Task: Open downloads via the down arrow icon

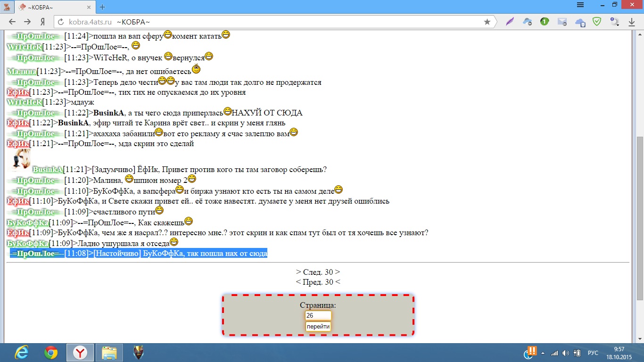Action: (632, 22)
